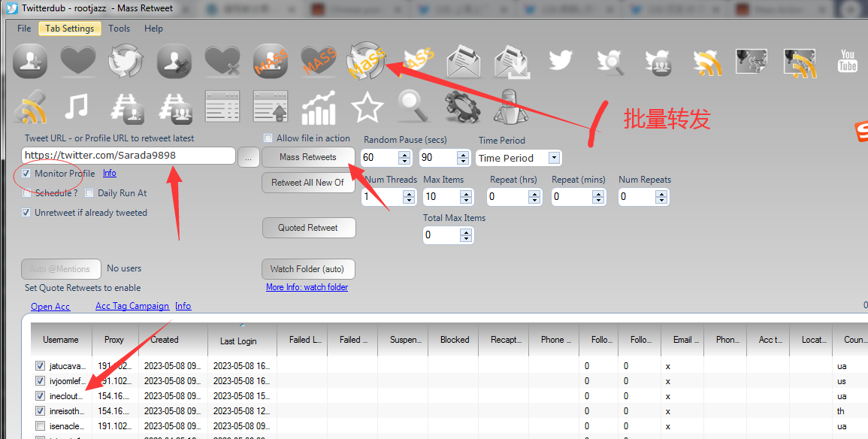Click the music note icon
The height and width of the screenshot is (439, 868).
pos(77,107)
